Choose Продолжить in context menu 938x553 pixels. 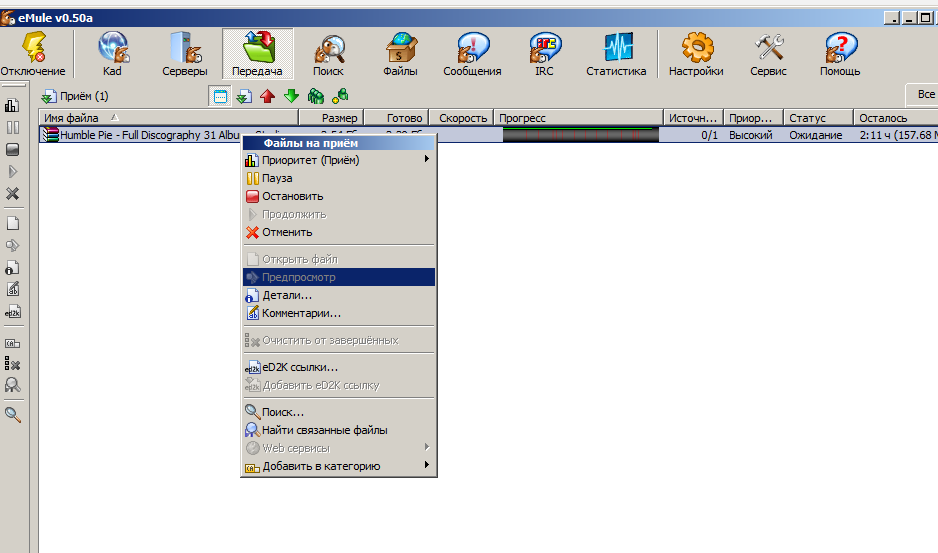pos(339,214)
